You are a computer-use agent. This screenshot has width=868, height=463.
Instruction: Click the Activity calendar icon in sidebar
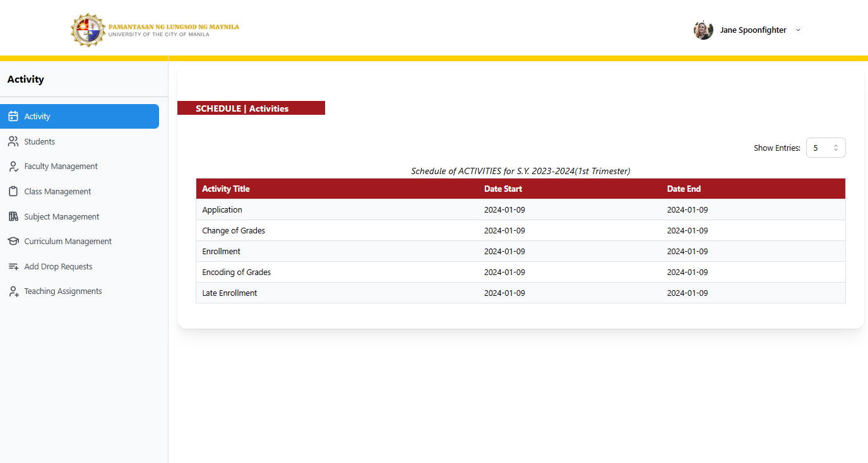click(x=13, y=116)
